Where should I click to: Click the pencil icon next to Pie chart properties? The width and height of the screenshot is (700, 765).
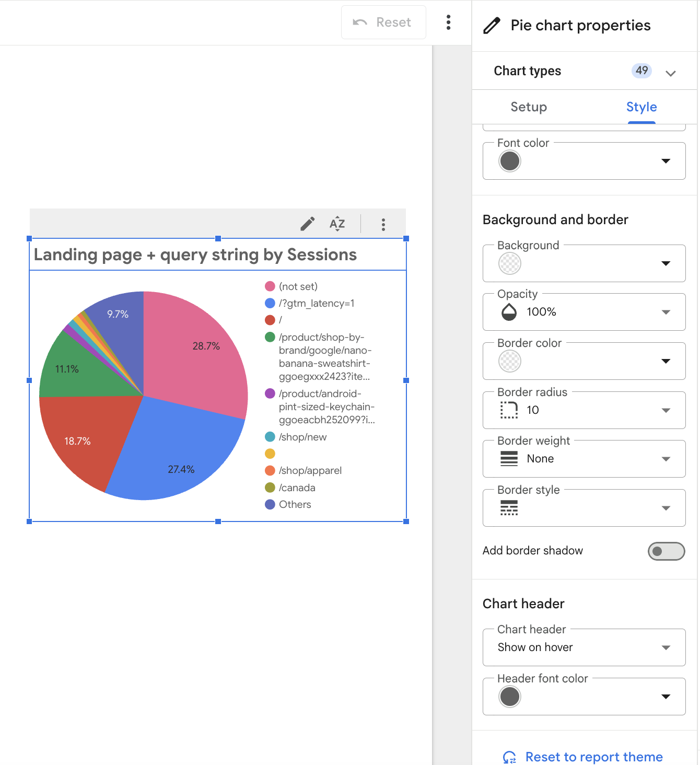[x=492, y=25]
